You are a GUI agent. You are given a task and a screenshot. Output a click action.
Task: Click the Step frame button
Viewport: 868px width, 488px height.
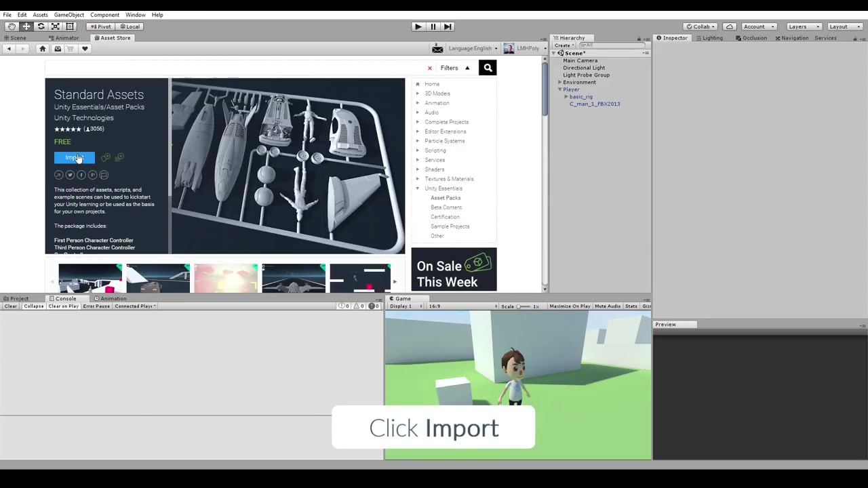click(448, 26)
